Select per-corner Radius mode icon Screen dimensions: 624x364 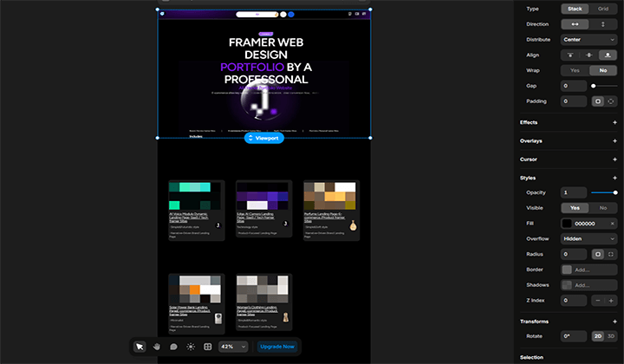point(611,254)
